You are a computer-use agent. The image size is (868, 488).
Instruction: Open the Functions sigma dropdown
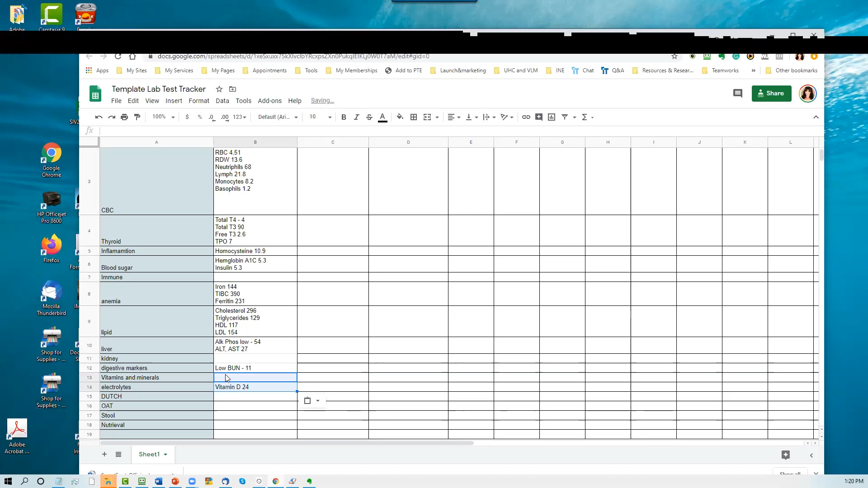click(587, 117)
